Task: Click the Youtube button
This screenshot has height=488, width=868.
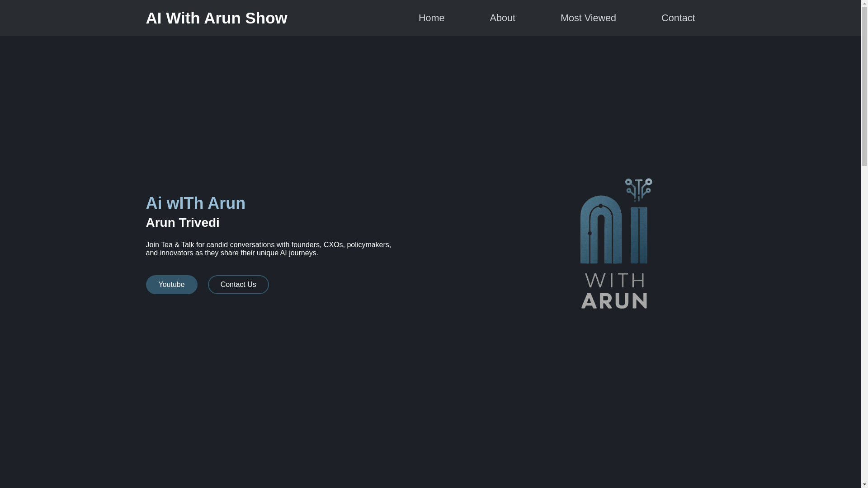Action: pos(171,285)
